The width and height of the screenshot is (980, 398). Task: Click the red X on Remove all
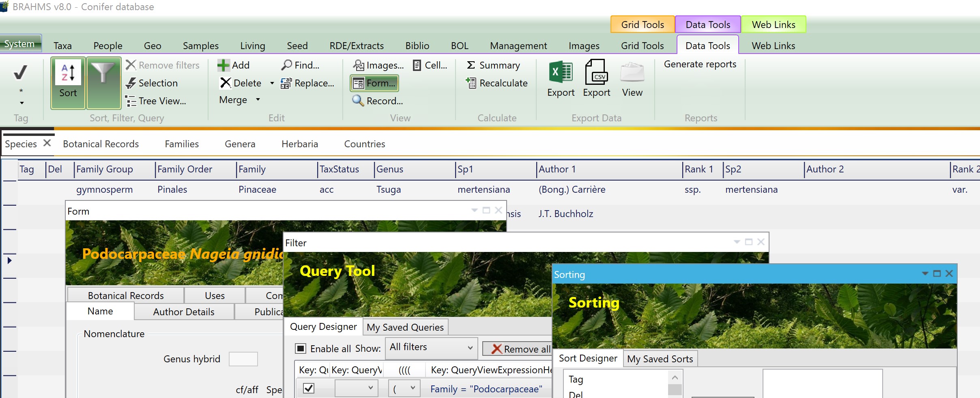pos(496,349)
